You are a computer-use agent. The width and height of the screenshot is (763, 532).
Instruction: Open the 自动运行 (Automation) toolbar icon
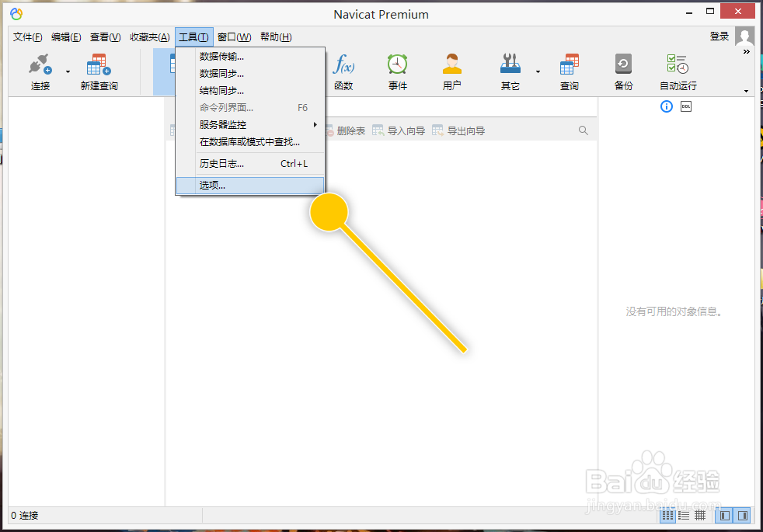(678, 64)
